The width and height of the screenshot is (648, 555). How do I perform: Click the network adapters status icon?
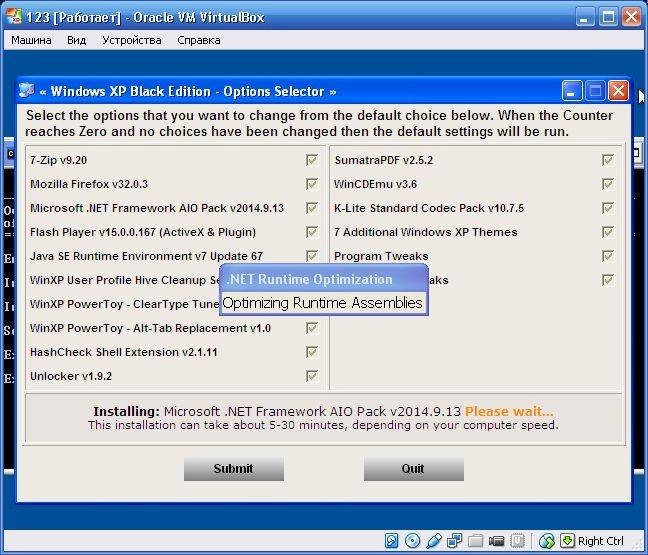455,540
